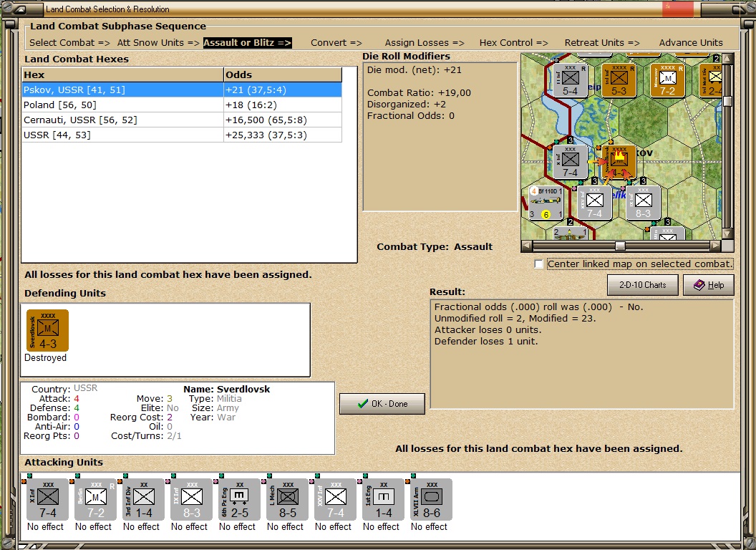Viewport: 756px width, 550px height.
Task: Click the Die mod. (net): +21 text
Action: (415, 70)
